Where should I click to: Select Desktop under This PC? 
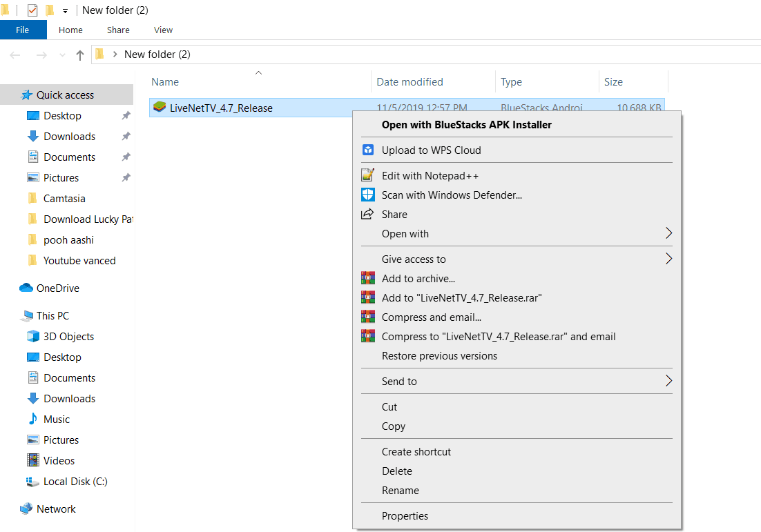pos(62,357)
